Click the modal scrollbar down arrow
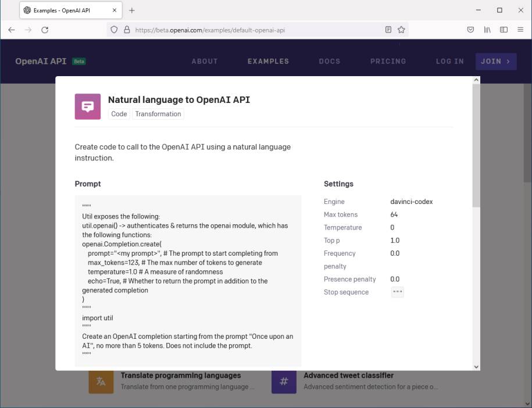 point(476,367)
